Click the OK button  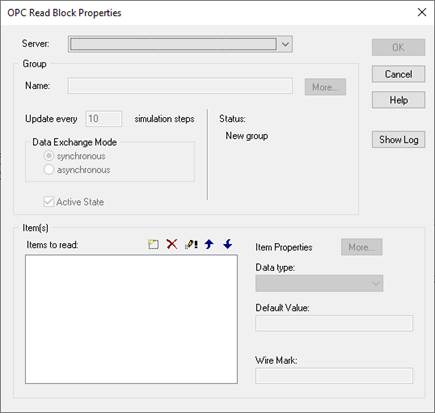coord(398,47)
